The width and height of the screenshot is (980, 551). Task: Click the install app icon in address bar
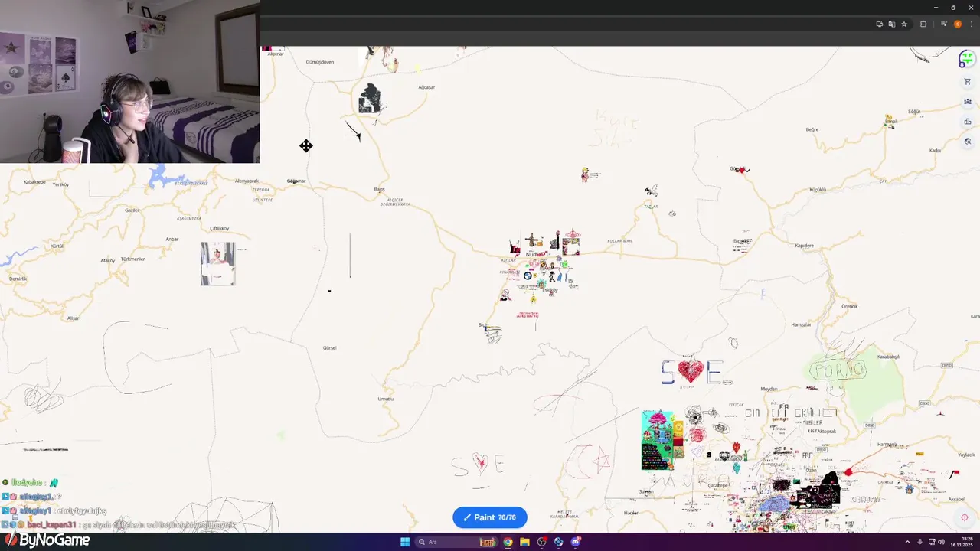(x=879, y=24)
